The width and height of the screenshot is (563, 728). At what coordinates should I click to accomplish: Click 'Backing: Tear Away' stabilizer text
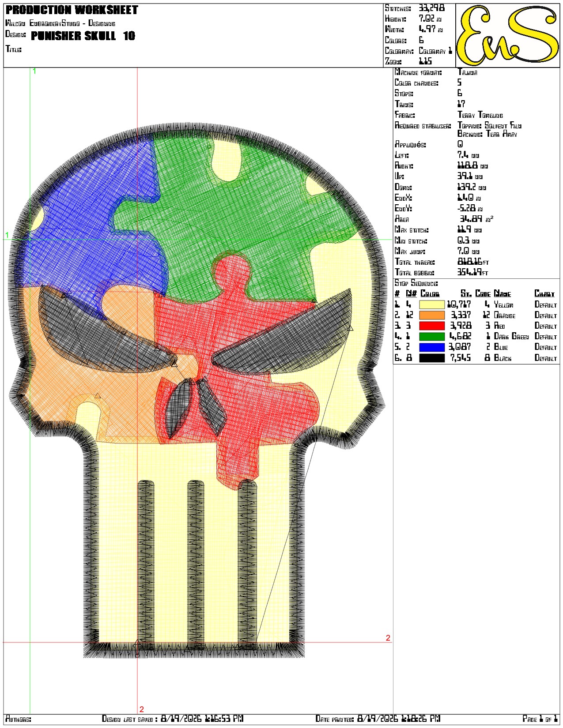click(x=487, y=134)
